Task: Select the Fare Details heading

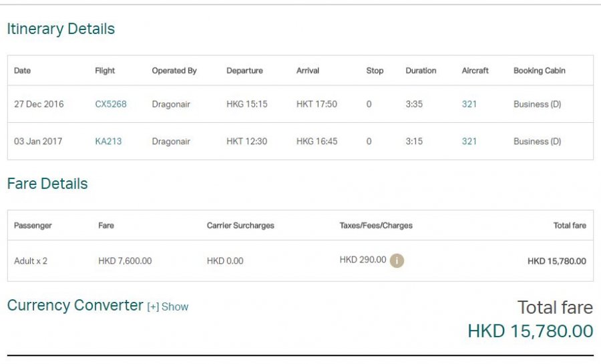Action: pos(47,184)
